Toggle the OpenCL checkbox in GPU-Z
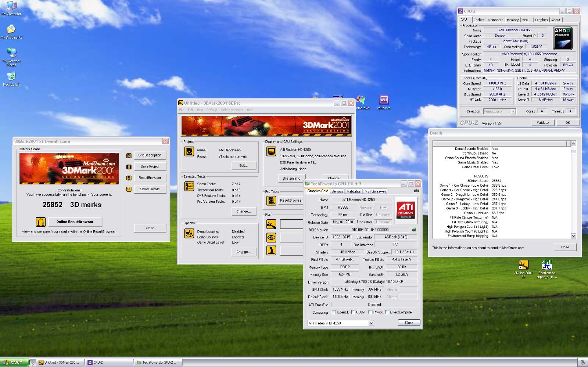Screen dimensions: 588x367 pos(334,312)
